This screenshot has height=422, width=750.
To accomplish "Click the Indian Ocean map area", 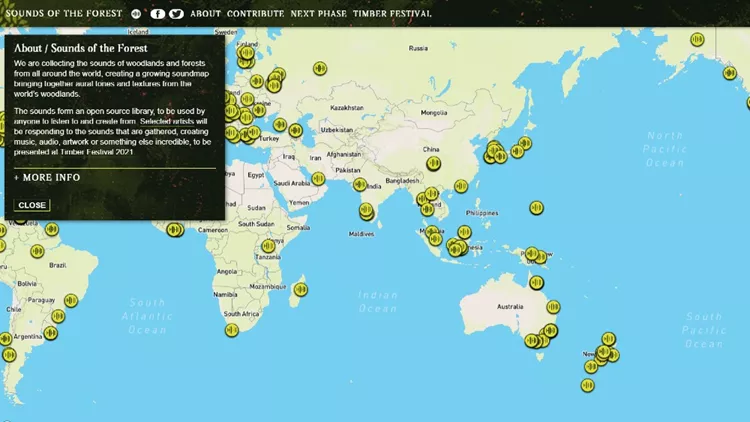I will click(x=378, y=300).
